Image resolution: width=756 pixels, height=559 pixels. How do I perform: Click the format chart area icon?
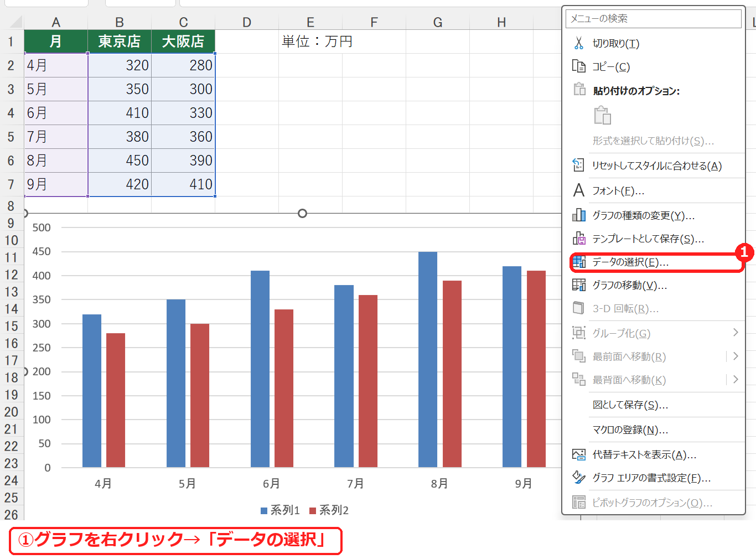[x=579, y=477]
